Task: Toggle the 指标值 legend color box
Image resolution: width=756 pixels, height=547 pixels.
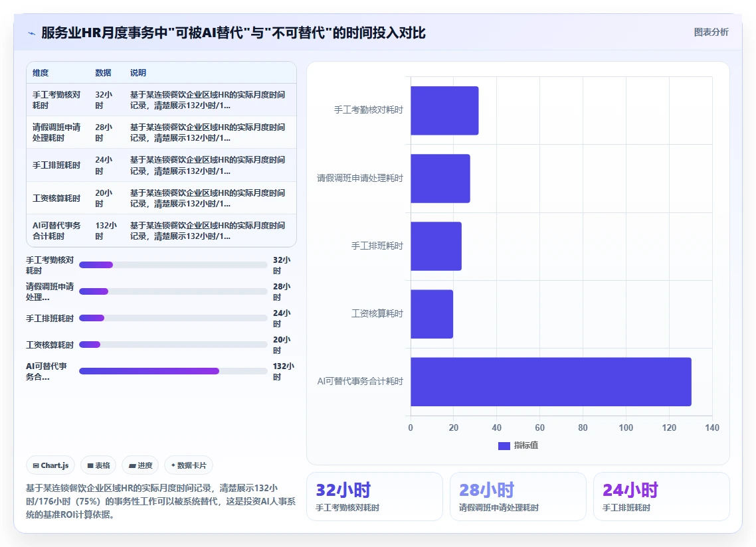Action: coord(504,446)
